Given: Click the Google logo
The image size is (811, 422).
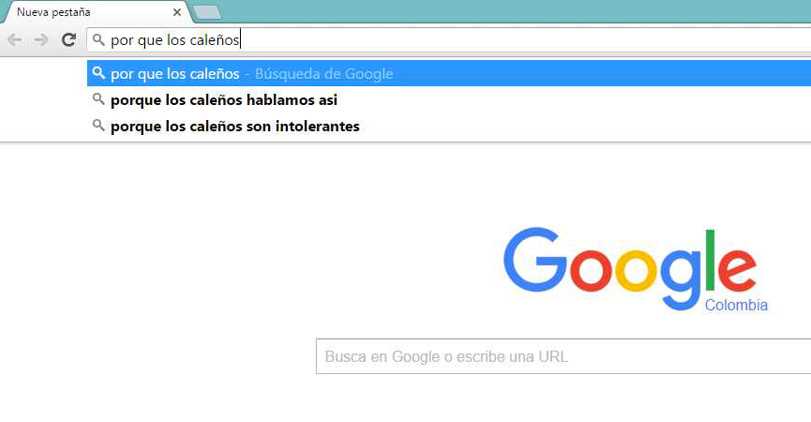Looking at the screenshot, I should coord(630,268).
